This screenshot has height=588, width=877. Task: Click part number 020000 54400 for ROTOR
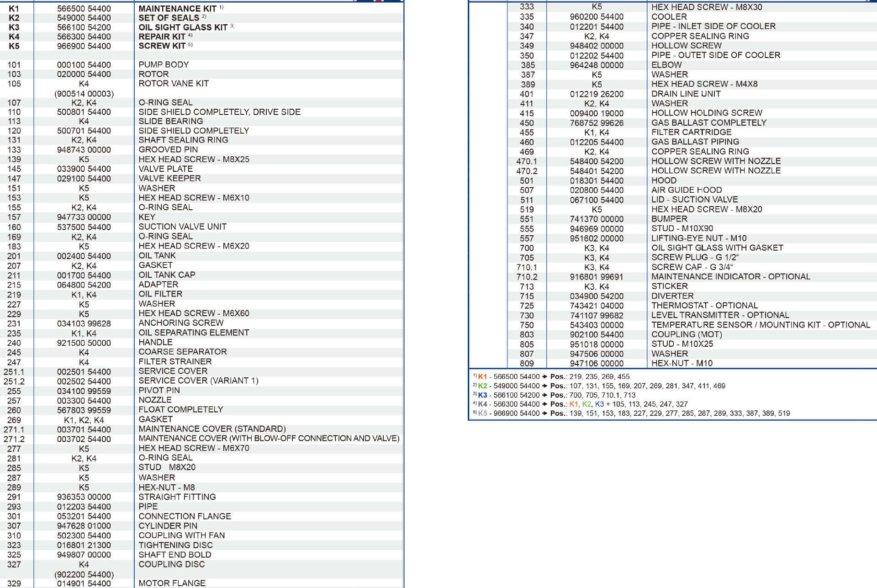pyautogui.click(x=84, y=74)
